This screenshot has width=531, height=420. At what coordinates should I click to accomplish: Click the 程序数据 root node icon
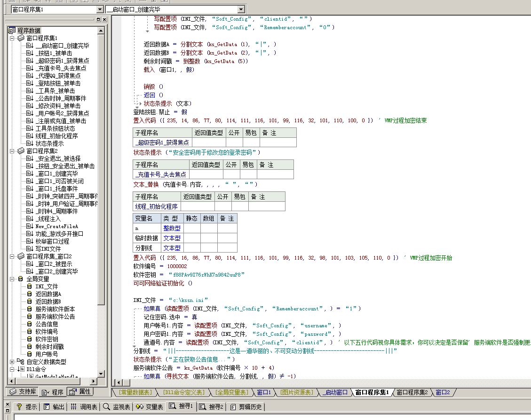click(x=12, y=31)
